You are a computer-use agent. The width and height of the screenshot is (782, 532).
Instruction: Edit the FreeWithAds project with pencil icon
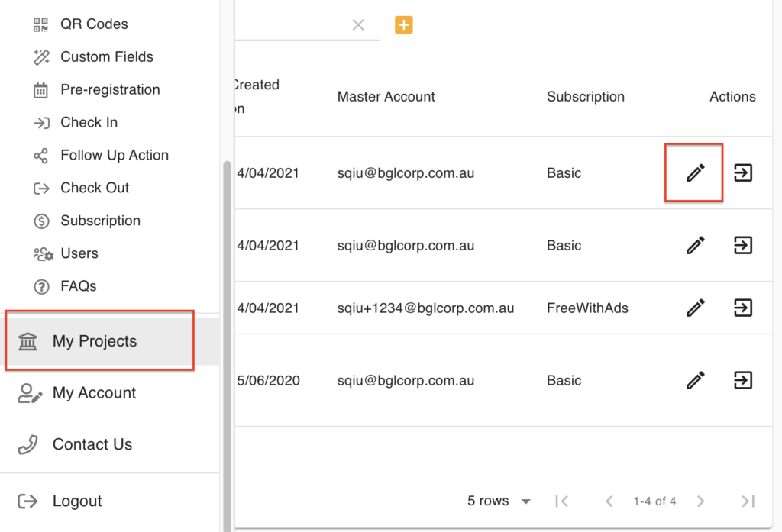(x=694, y=308)
